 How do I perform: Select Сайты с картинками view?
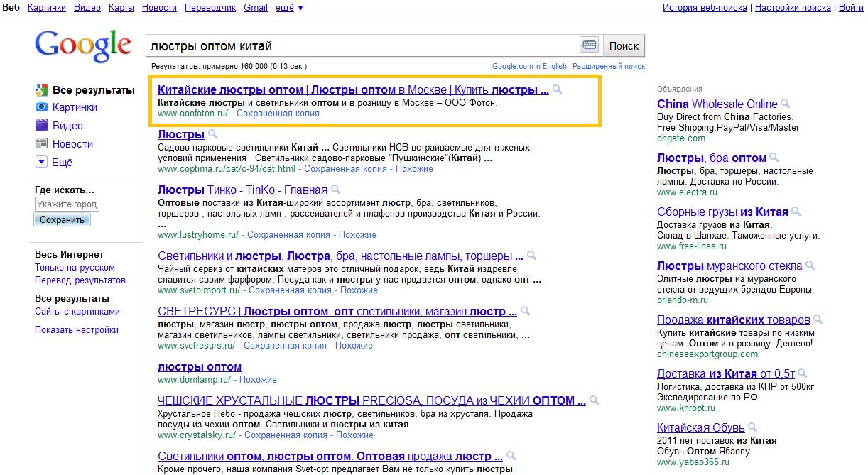pyautogui.click(x=77, y=312)
